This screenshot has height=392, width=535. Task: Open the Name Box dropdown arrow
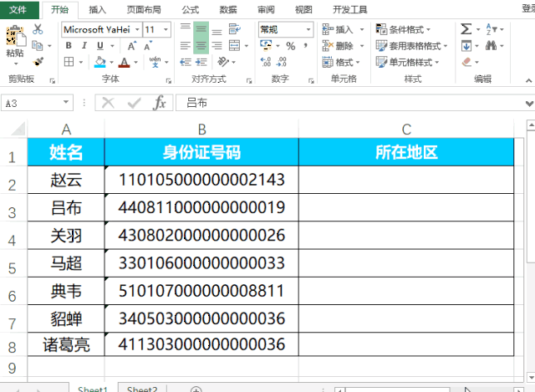point(66,102)
